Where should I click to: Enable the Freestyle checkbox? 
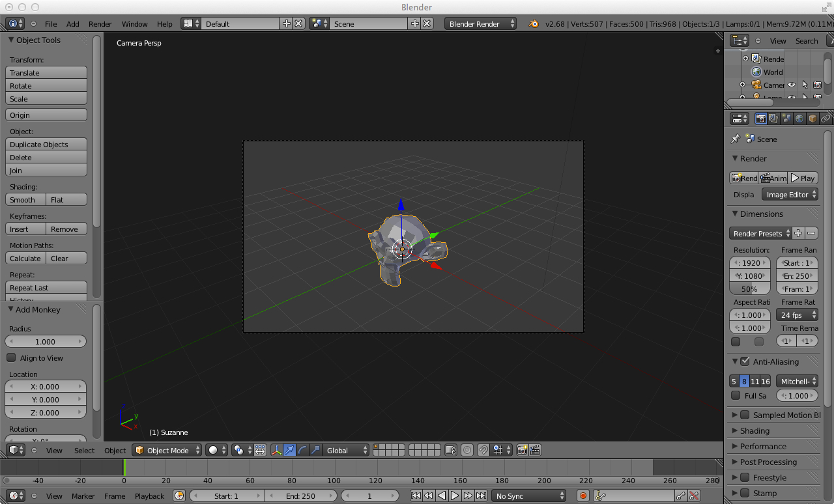click(745, 477)
